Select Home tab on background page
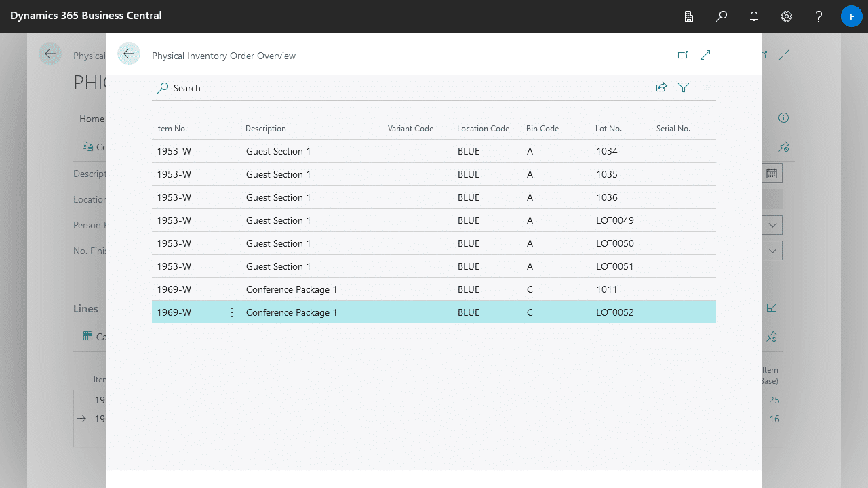Screen dimensions: 868x488 [92, 119]
